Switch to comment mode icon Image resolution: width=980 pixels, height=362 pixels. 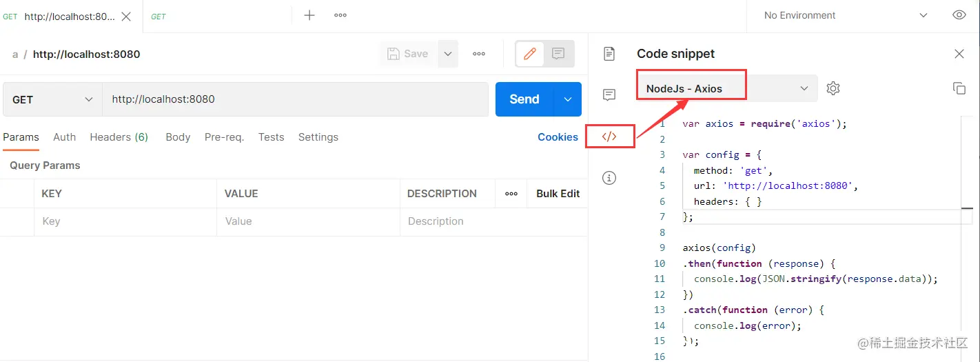coord(559,54)
